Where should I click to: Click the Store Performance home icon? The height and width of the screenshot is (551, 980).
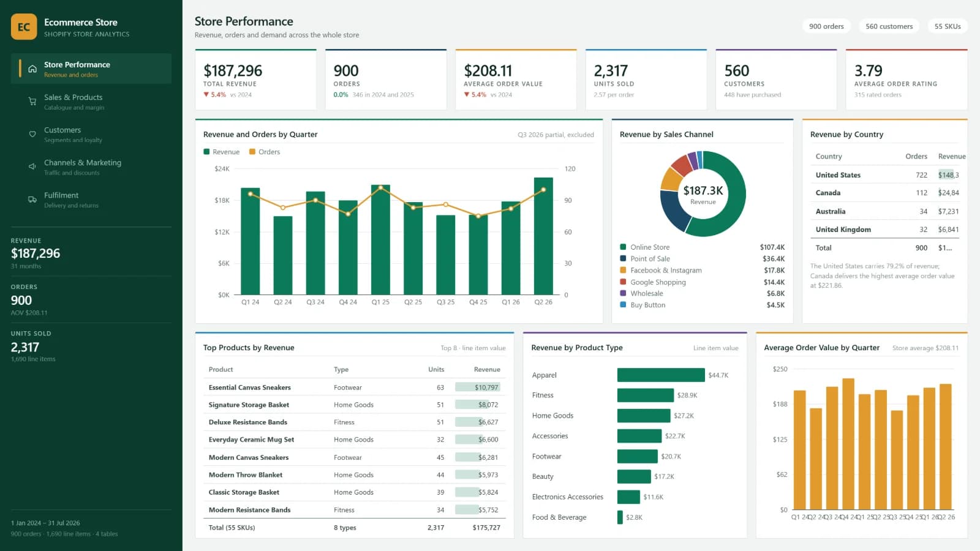tap(32, 69)
